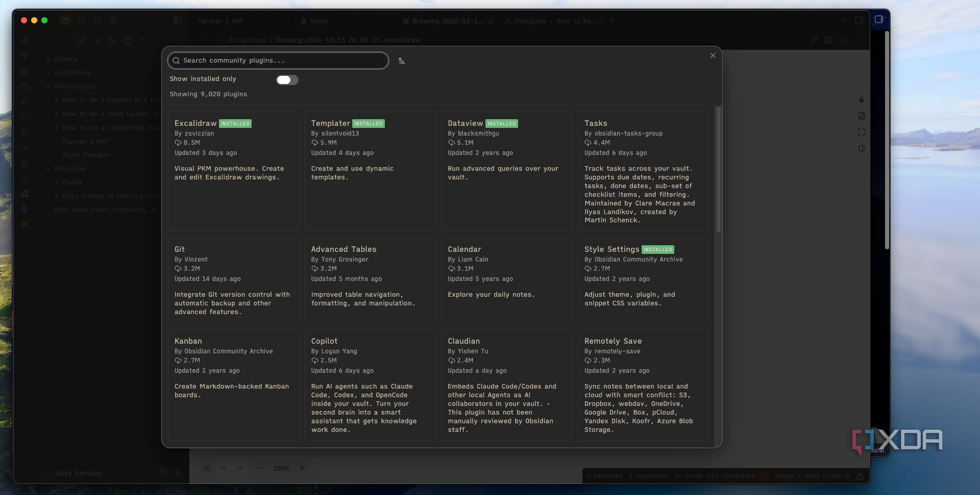980x495 pixels.
Task: Open the Tasks plugin card
Action: tap(643, 172)
